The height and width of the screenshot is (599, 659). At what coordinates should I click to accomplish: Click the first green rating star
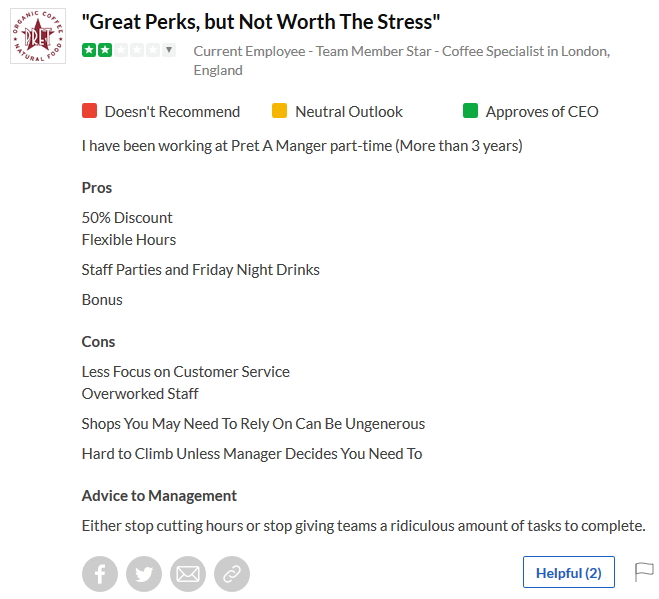[x=89, y=49]
